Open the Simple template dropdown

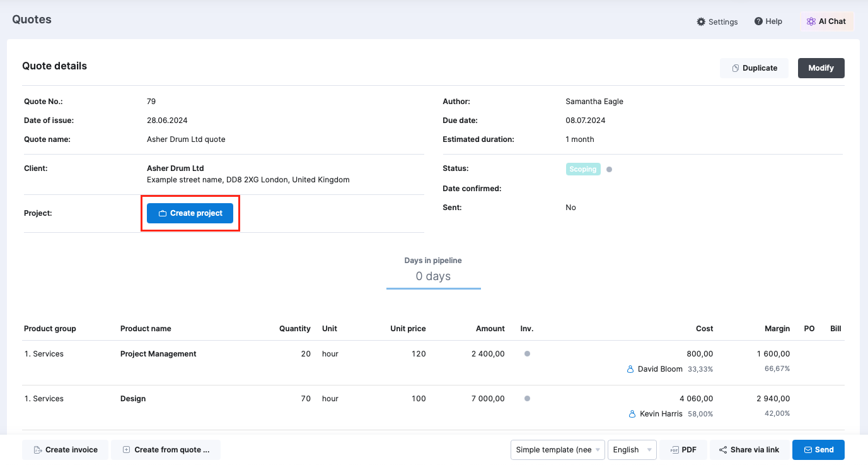(x=557, y=449)
